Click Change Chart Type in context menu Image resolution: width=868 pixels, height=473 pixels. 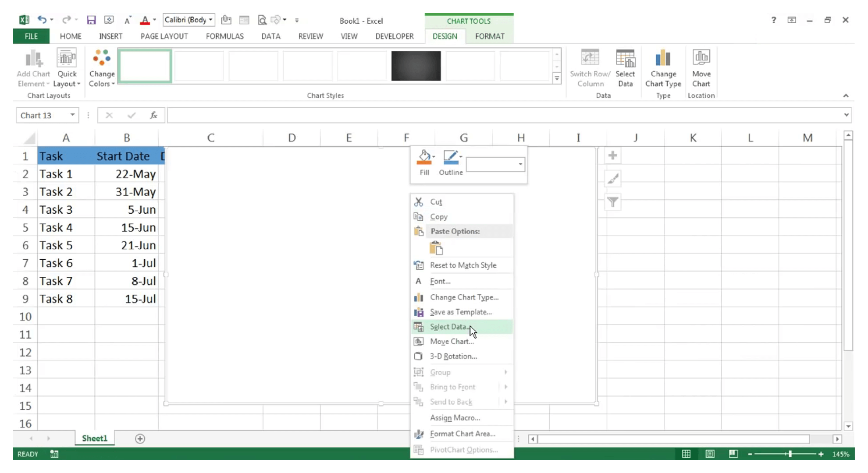[463, 297]
